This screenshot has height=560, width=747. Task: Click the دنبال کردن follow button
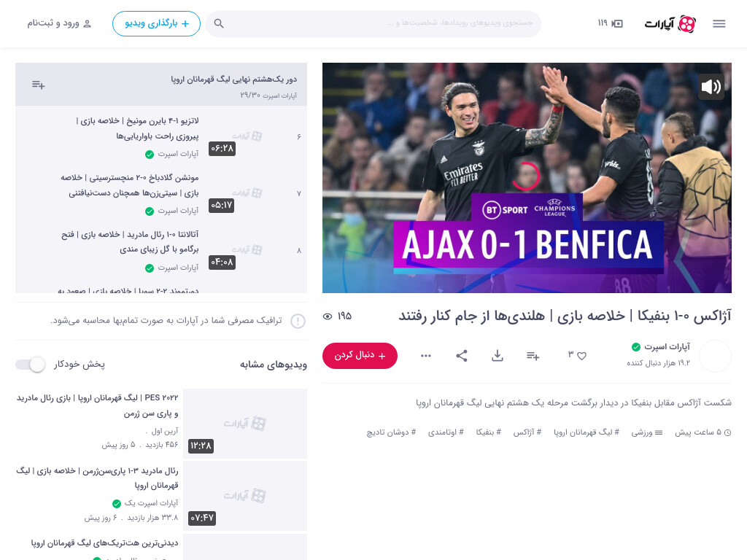pyautogui.click(x=360, y=356)
